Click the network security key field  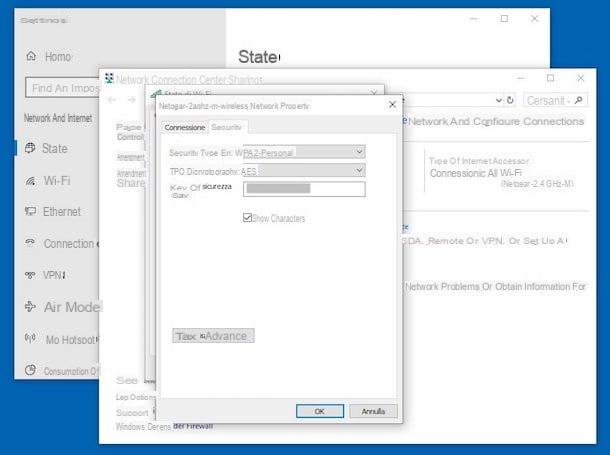click(304, 189)
